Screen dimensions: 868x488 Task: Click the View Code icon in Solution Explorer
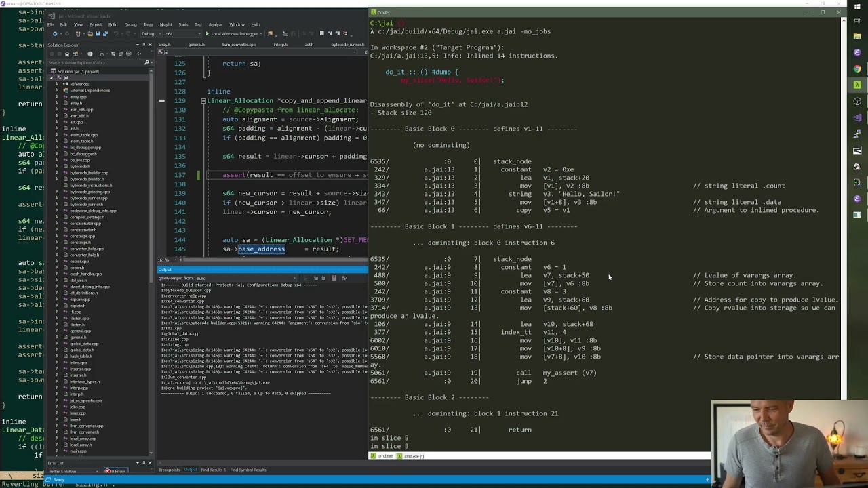[139, 54]
